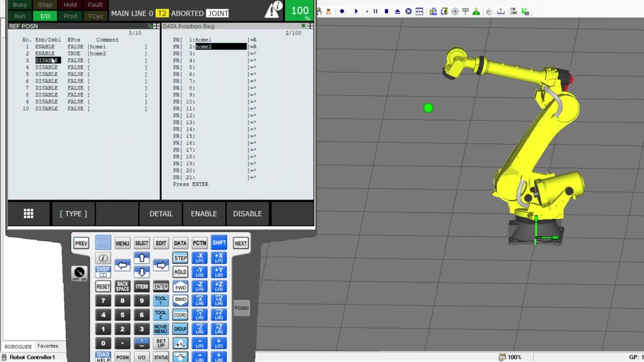
Task: Jog with +Z (J3) key
Action: pos(219,287)
